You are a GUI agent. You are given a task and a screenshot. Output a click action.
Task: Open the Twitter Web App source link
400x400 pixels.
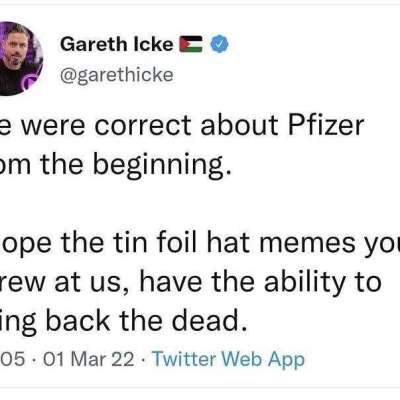[x=228, y=360]
